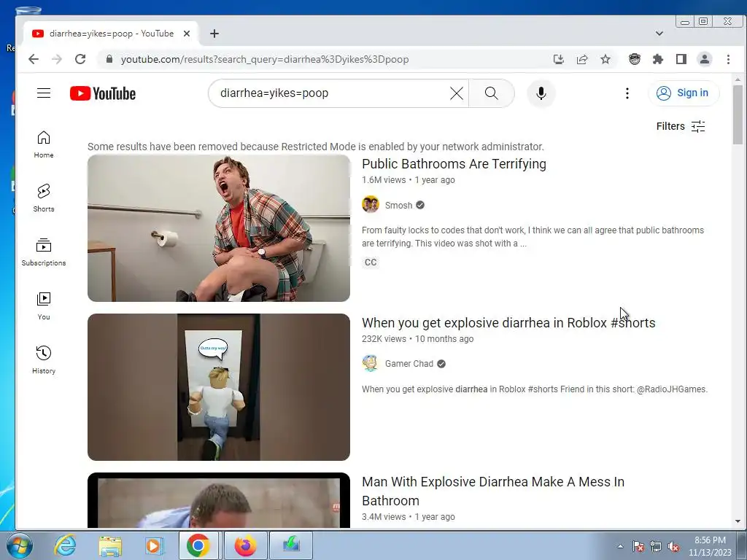Screen dimensions: 747x560
Task: Open 'When you get explosive diarrhea in Roblox' title
Action: click(x=508, y=323)
